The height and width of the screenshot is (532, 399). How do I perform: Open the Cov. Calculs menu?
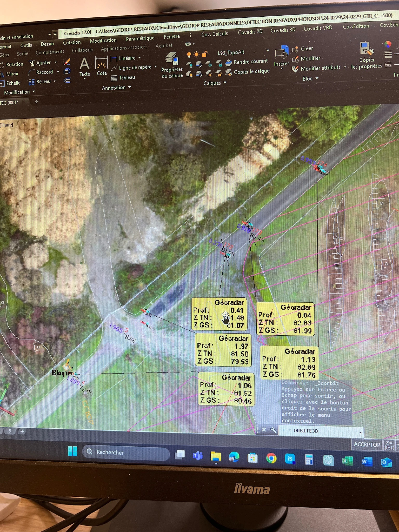point(214,34)
